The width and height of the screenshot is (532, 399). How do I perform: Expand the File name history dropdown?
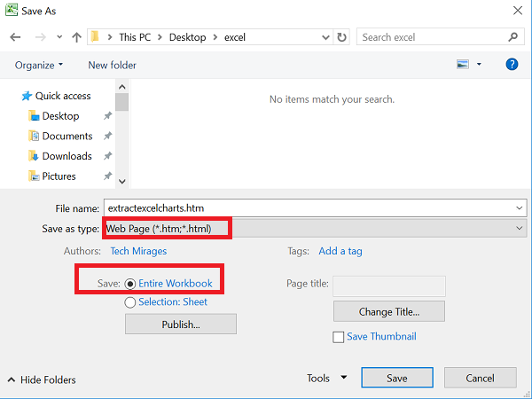tap(519, 207)
